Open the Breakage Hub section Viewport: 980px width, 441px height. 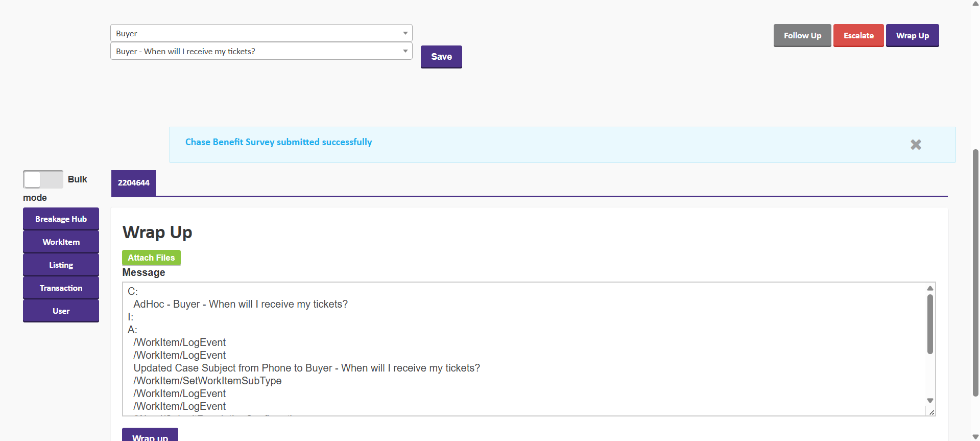pos(61,219)
